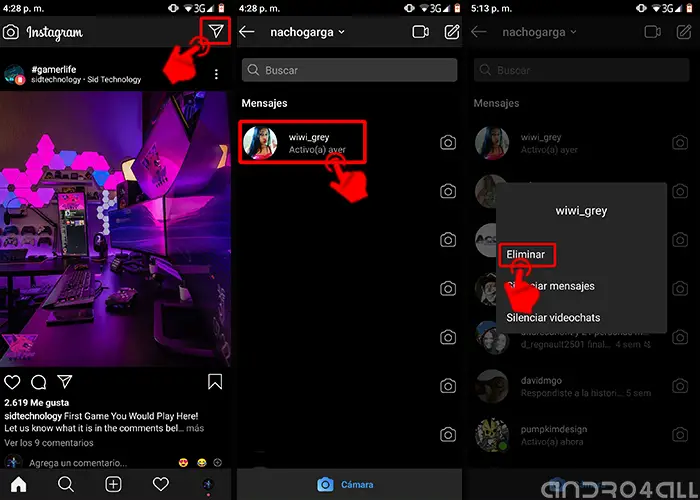Image resolution: width=700 pixels, height=500 pixels.
Task: Open davidmgo conversation row
Action: (x=583, y=386)
